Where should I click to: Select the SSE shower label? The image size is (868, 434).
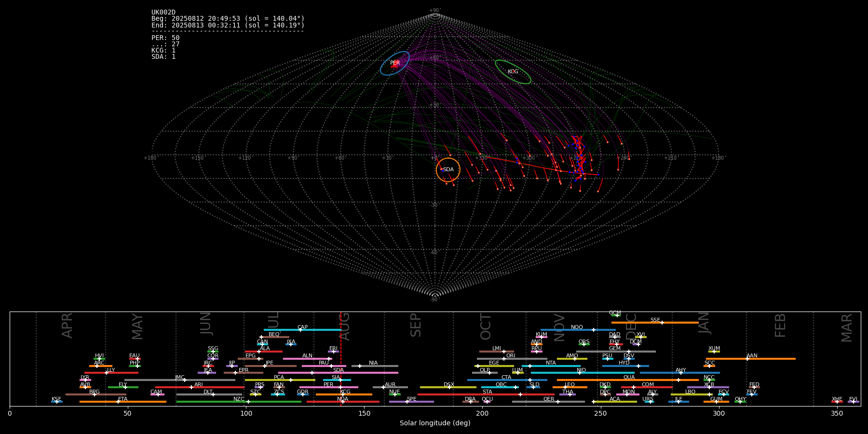coord(655,320)
